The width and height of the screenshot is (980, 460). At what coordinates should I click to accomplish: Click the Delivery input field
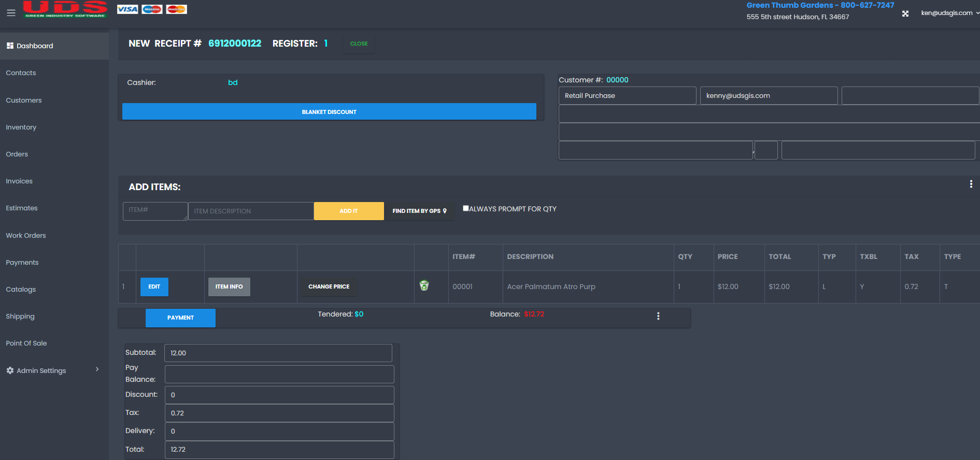pos(279,431)
